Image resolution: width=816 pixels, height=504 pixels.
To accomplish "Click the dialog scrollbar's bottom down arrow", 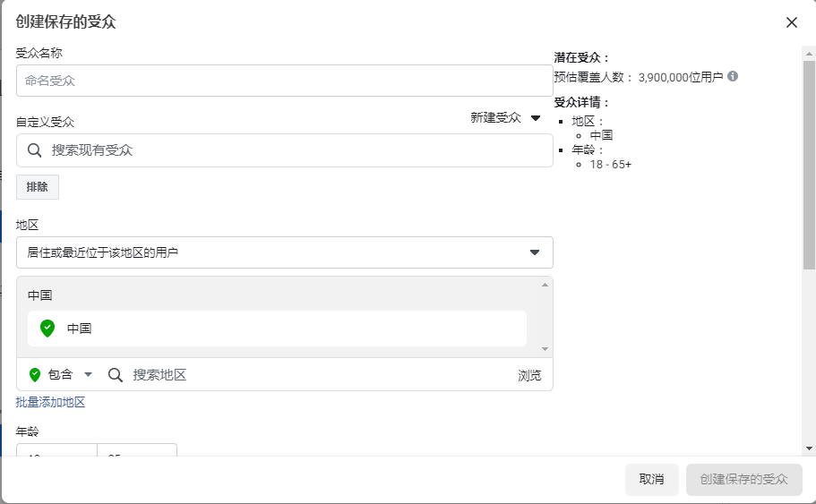I will (809, 448).
